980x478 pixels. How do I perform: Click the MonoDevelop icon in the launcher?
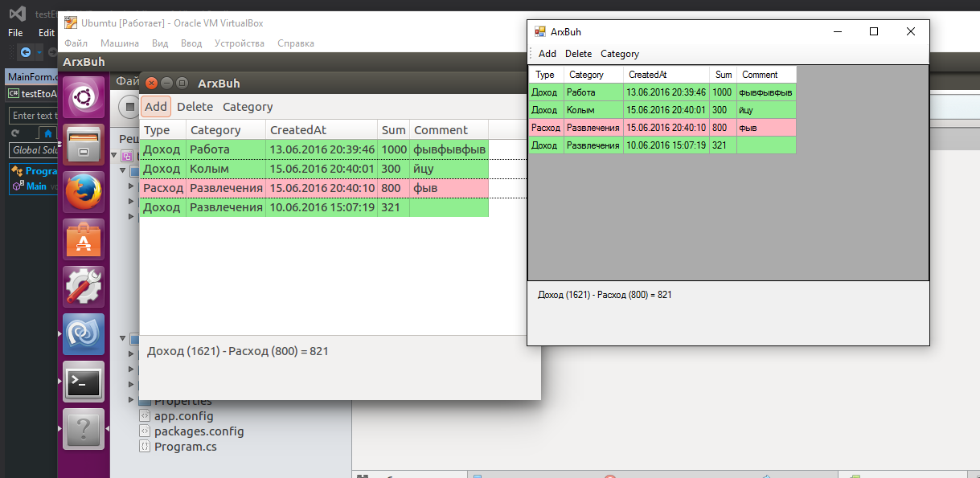84,335
